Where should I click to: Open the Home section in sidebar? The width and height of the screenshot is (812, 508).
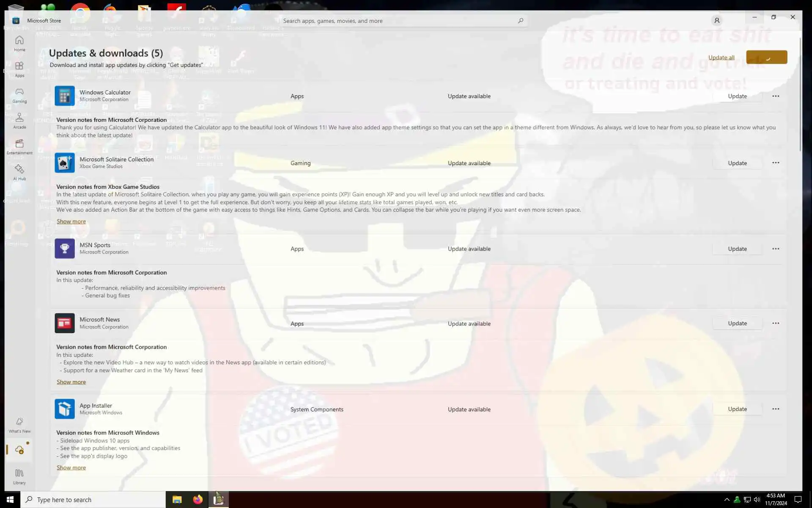19,44
